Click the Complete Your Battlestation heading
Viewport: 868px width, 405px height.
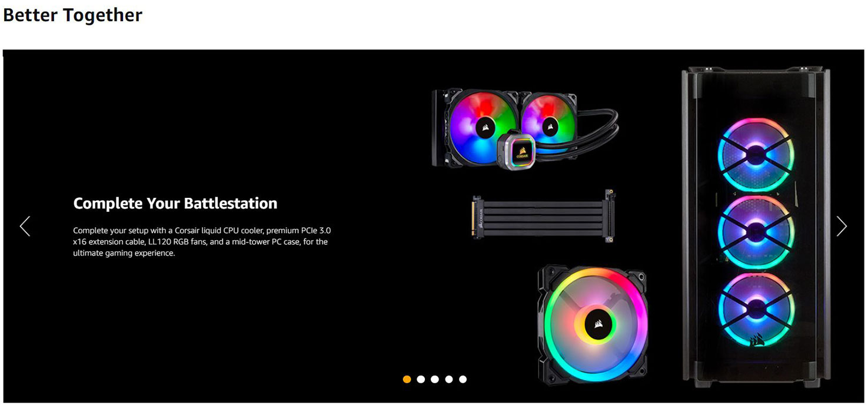(175, 203)
